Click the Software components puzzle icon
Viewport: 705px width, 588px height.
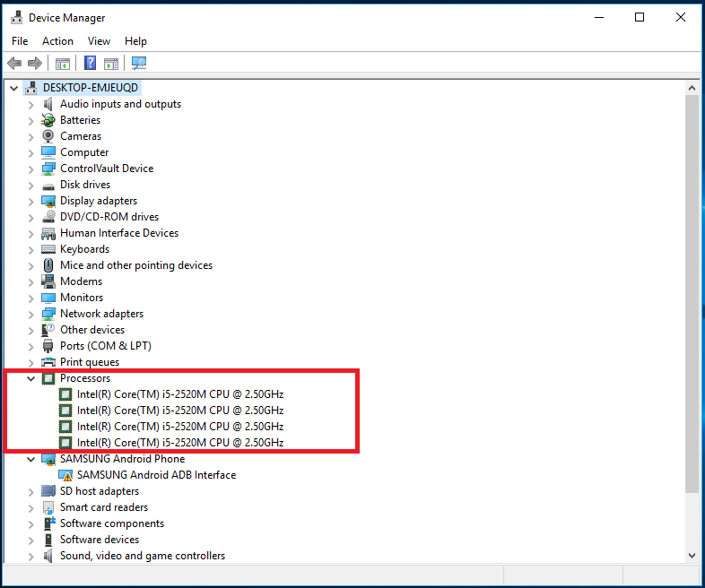[x=49, y=523]
